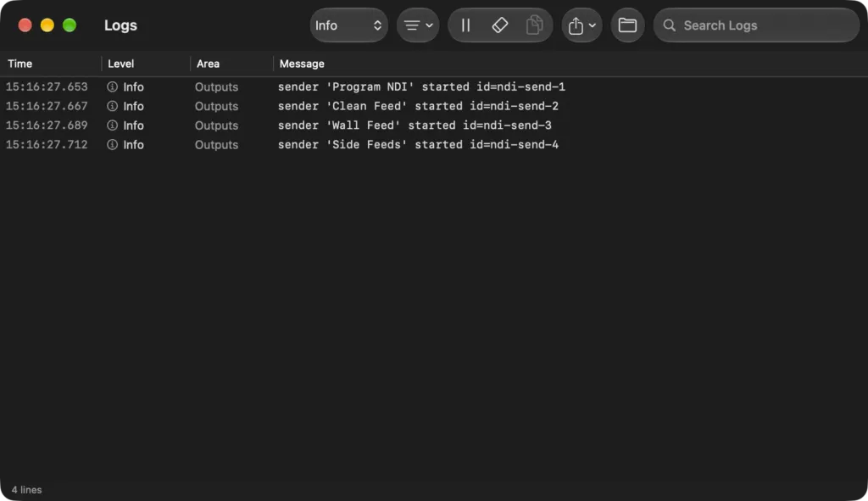Click the search magnifier icon
The width and height of the screenshot is (868, 501).
click(670, 25)
